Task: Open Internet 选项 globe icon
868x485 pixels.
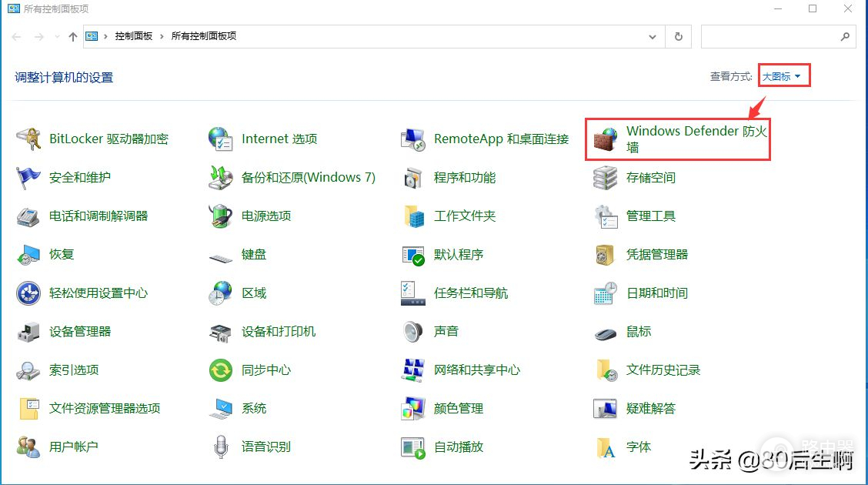Action: pyautogui.click(x=220, y=139)
